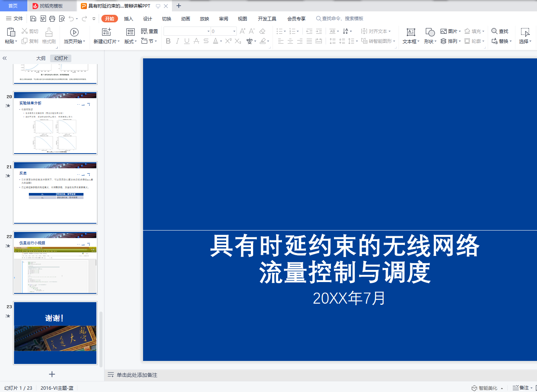The height and width of the screenshot is (392, 537).
Task: Apply subscript with the X₂ icon
Action: pos(238,41)
